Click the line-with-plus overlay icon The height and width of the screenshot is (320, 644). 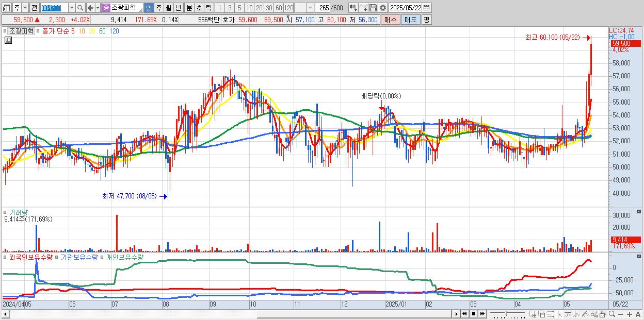[x=363, y=8]
